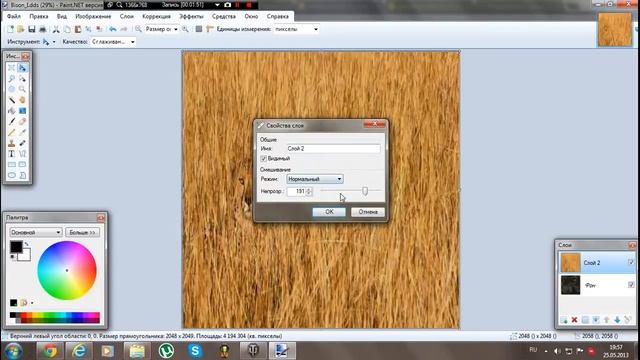The image size is (640, 360).
Task: Select the Line/Curve tool
Action: (22, 153)
